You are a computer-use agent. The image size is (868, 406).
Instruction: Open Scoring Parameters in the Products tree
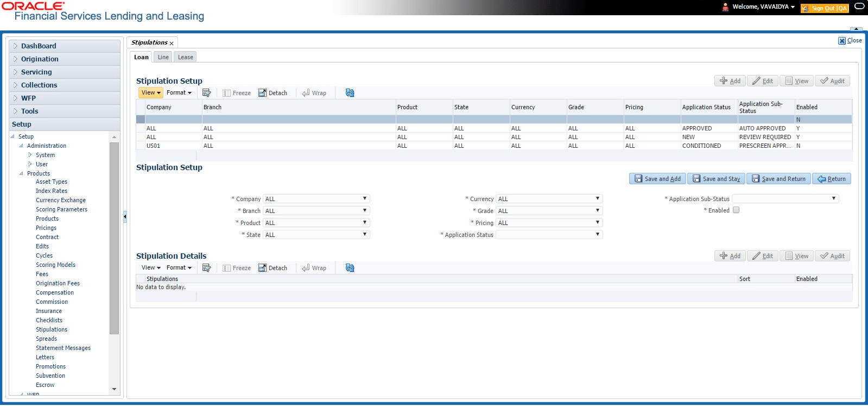(x=61, y=210)
